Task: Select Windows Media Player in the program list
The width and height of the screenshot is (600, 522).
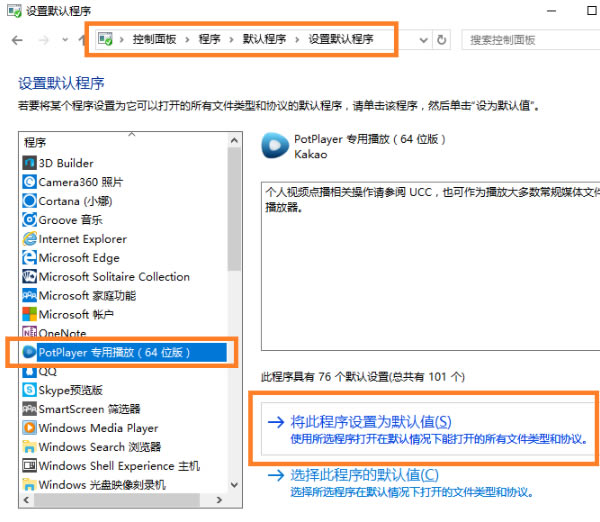Action: [98, 428]
